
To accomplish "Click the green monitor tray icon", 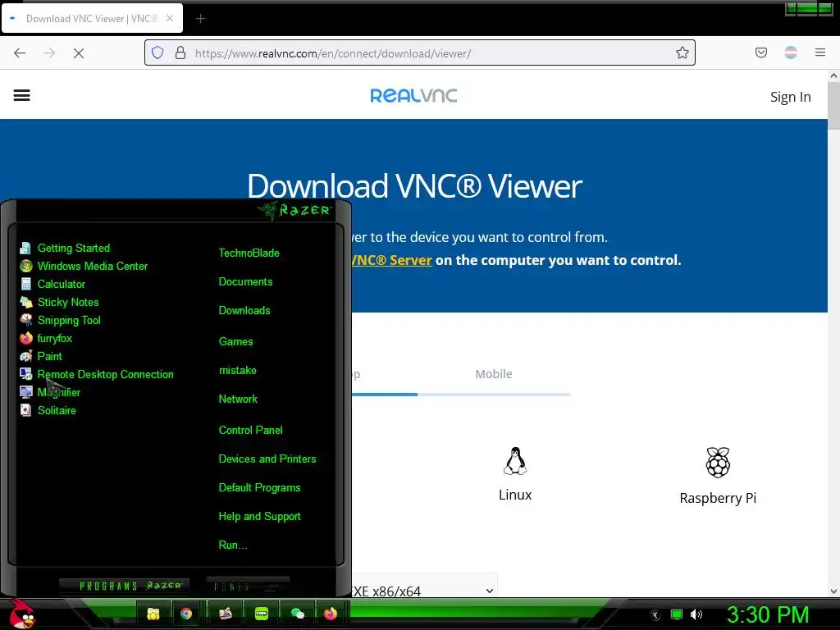I will tap(677, 614).
